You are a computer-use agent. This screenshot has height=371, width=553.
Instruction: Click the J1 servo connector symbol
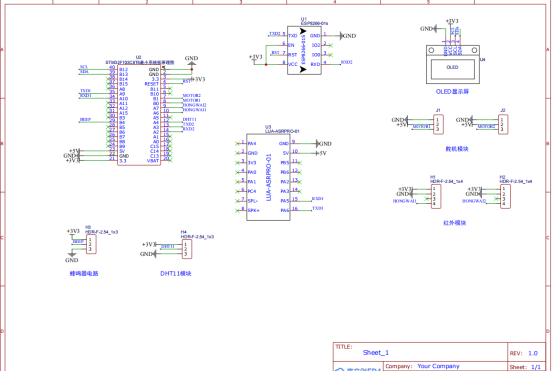point(438,124)
